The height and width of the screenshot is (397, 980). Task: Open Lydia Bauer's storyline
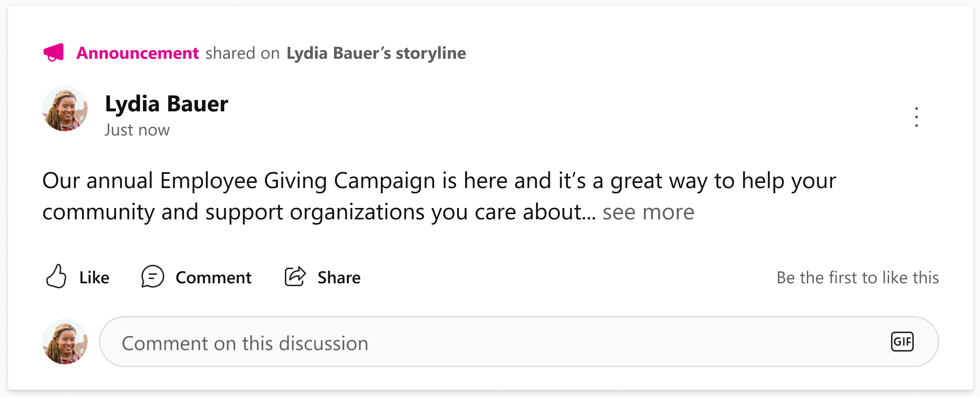[376, 53]
